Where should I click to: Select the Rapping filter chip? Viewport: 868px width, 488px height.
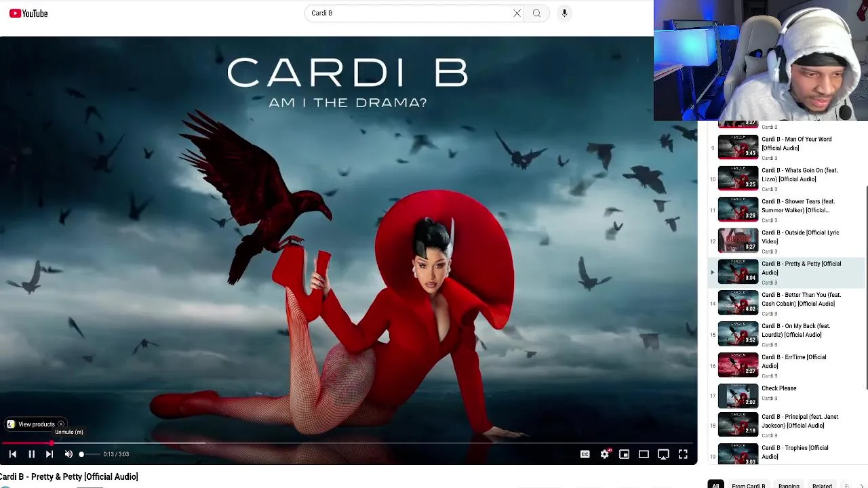click(x=789, y=485)
